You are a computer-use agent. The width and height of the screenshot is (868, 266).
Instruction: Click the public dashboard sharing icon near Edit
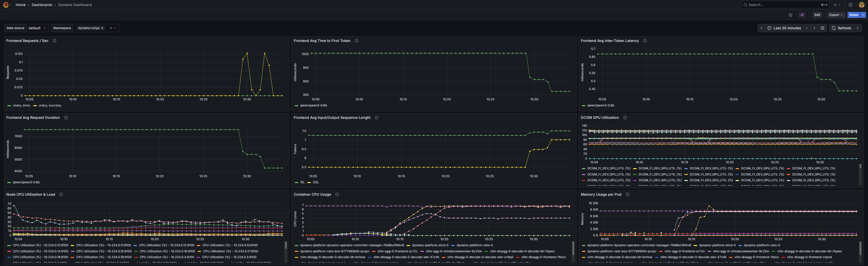pyautogui.click(x=802, y=15)
